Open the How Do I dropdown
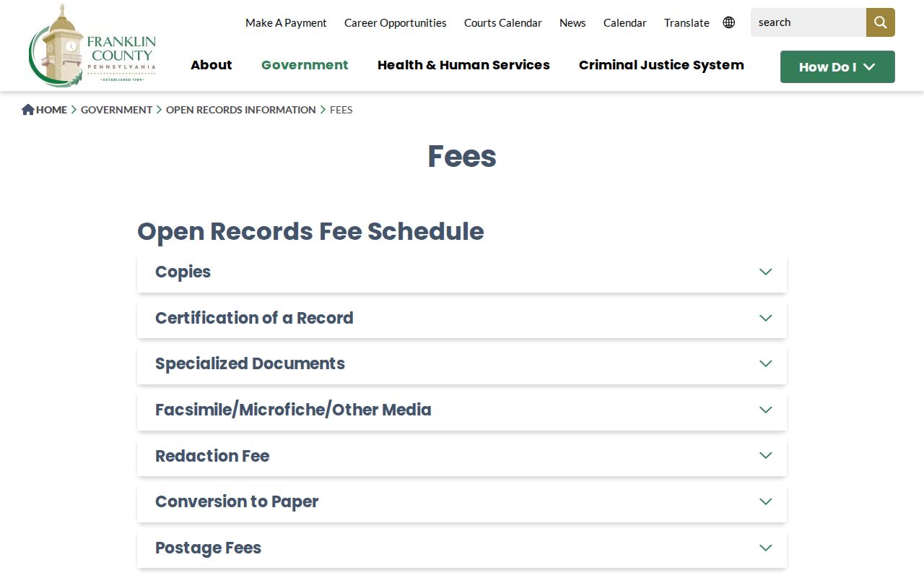 [837, 66]
